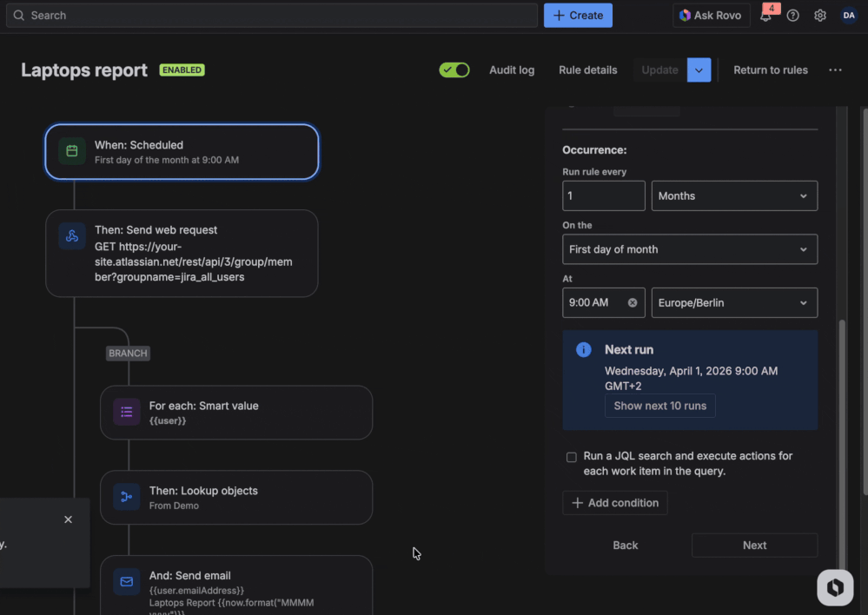868x615 pixels.
Task: Clear the 9:00 AM time value
Action: pos(633,303)
